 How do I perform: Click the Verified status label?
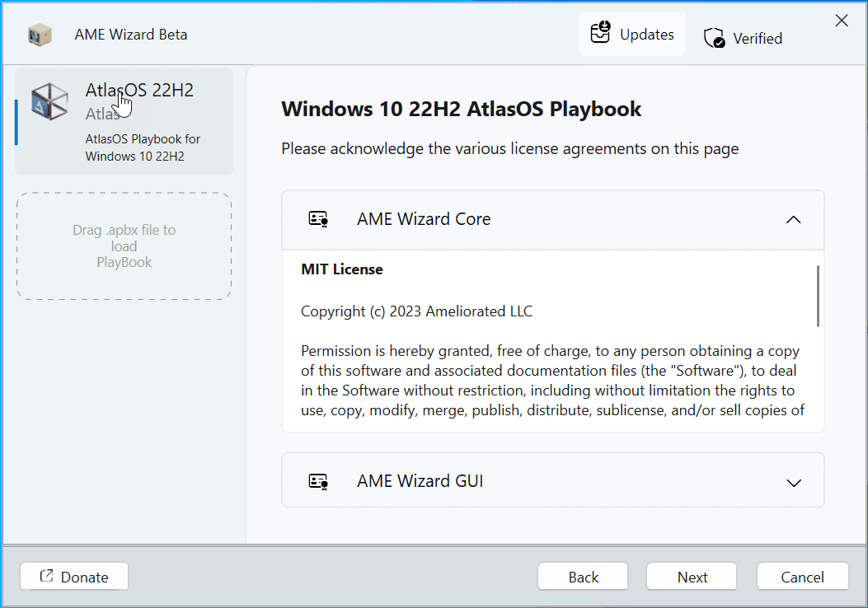point(757,39)
